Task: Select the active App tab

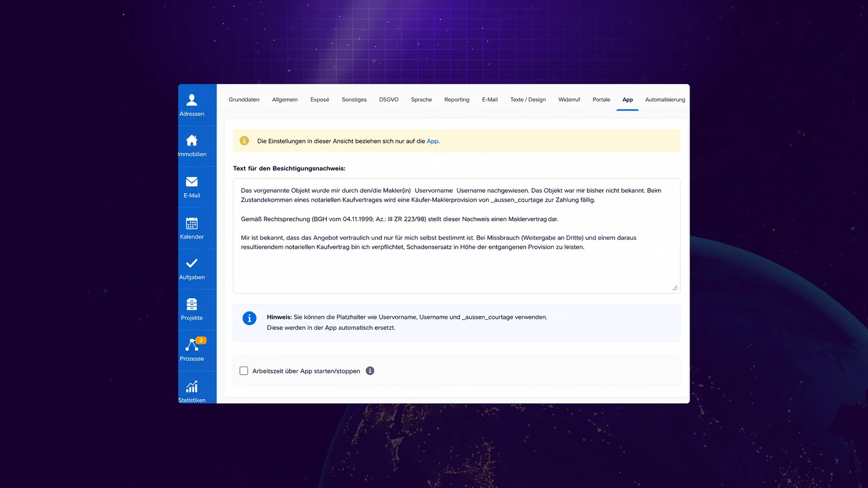Action: [x=628, y=100]
